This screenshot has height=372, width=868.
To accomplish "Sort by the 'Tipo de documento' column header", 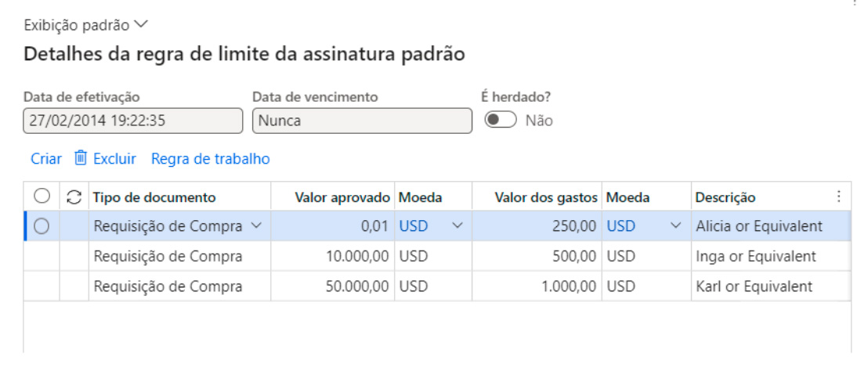I will [x=155, y=197].
